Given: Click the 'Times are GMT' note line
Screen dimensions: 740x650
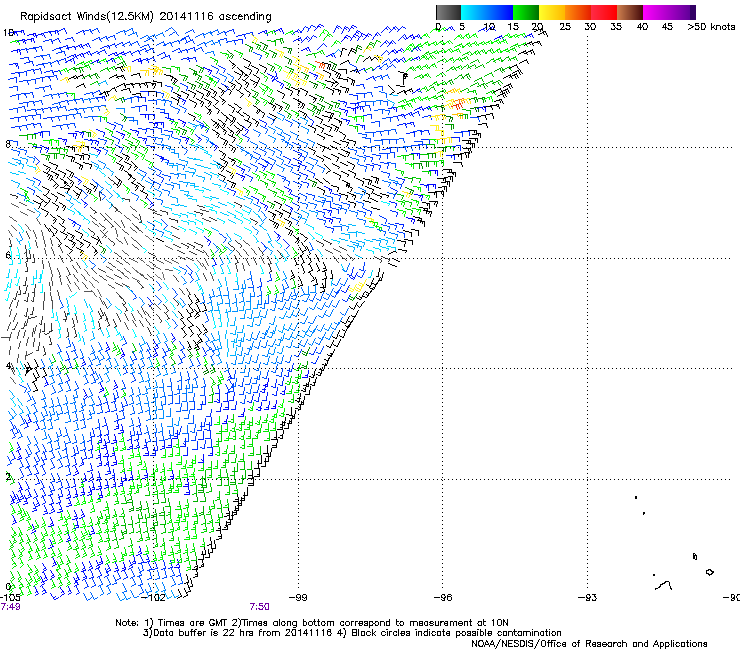Looking at the screenshot, I should pos(312,623).
